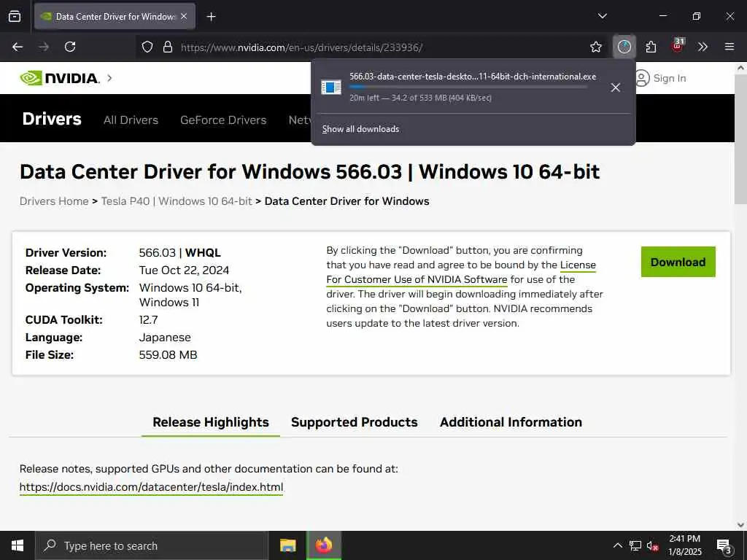This screenshot has width=747, height=560.
Task: Expand chevron next to NVIDIA logo
Action: click(x=109, y=77)
